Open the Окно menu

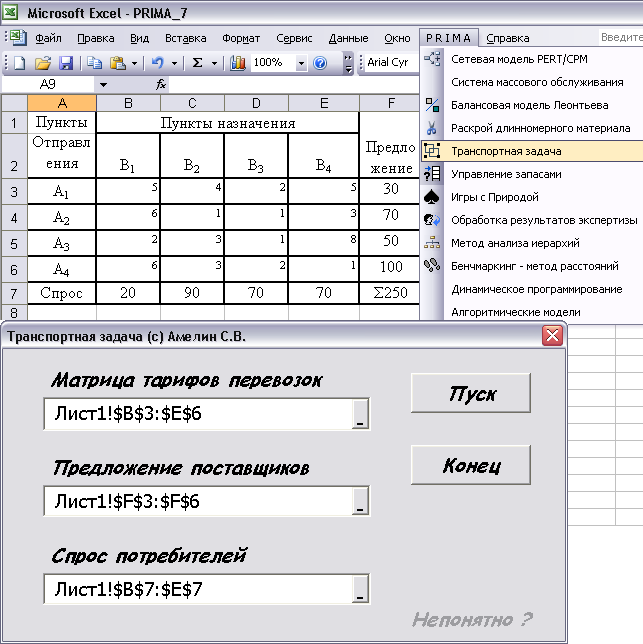point(397,38)
